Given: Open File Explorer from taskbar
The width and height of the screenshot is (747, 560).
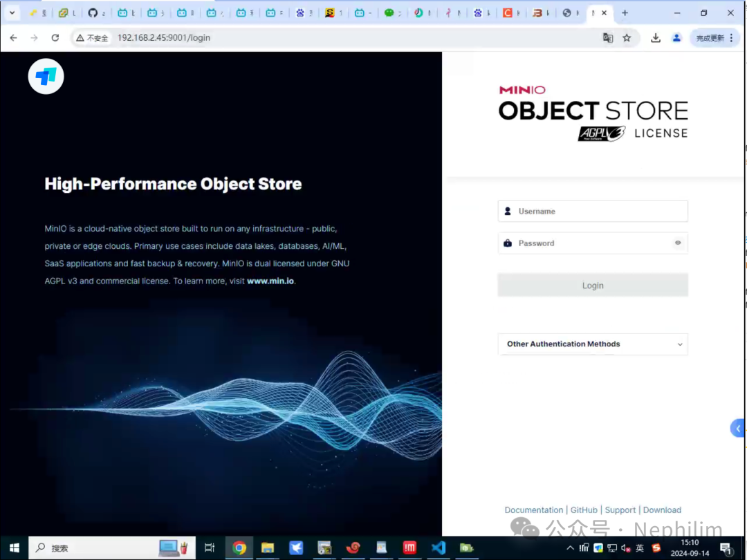Looking at the screenshot, I should pyautogui.click(x=268, y=548).
